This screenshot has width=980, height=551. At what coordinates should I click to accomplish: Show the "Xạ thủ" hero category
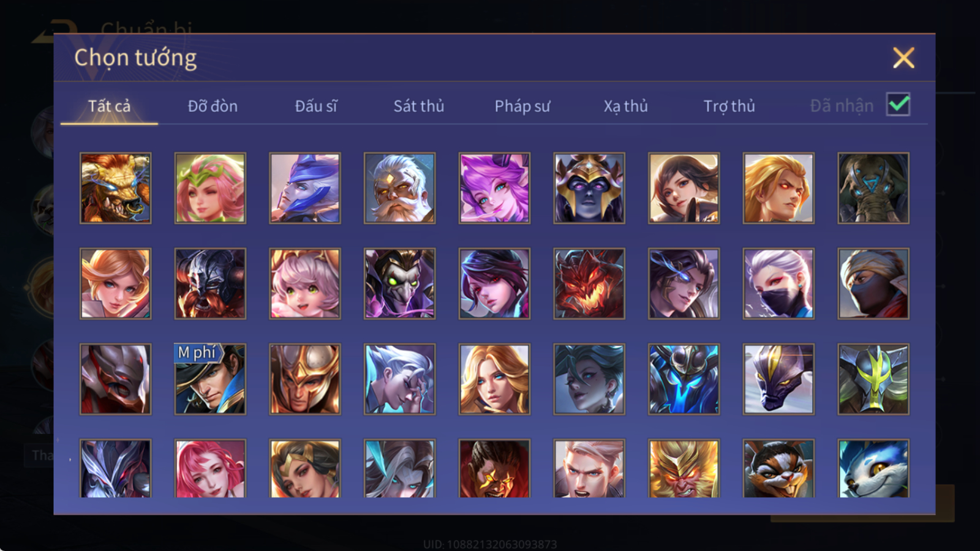(626, 106)
